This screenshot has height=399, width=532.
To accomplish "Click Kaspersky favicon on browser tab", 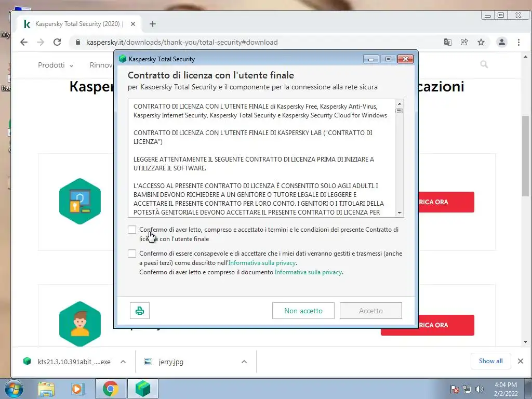I will [27, 24].
